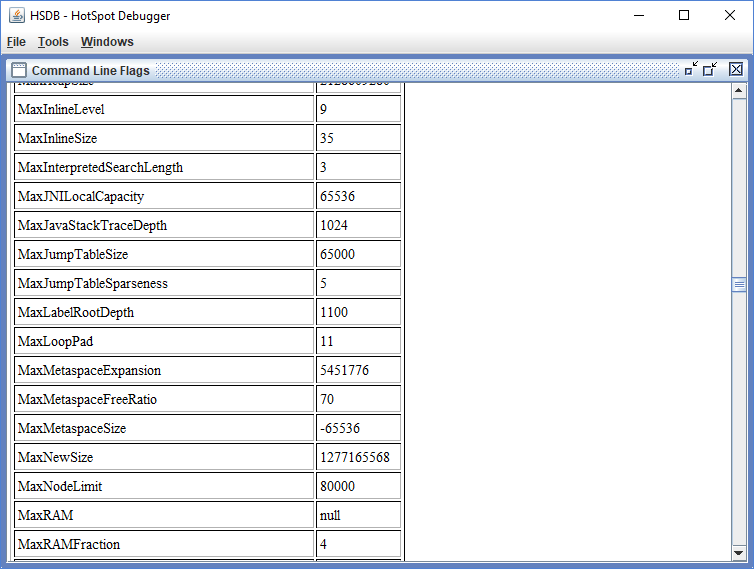This screenshot has height=569, width=754.
Task: Click the Command Line Flags frame icon
Action: (19, 70)
